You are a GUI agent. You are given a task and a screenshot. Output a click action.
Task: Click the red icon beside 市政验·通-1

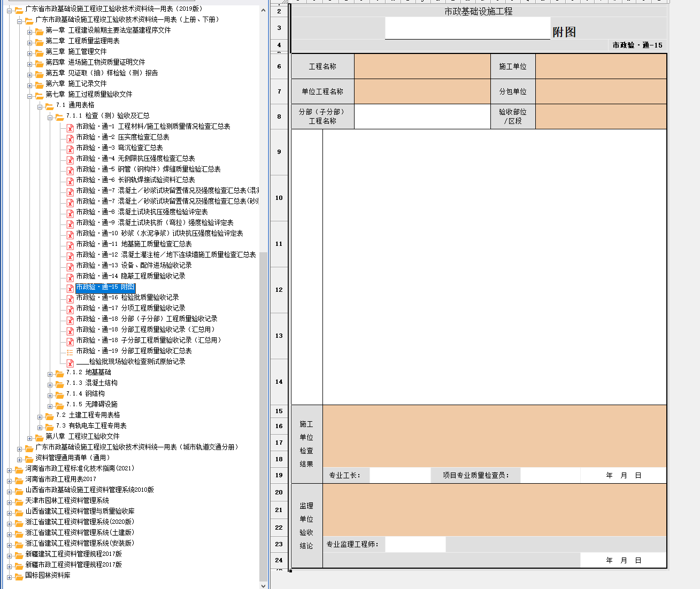[x=70, y=127]
